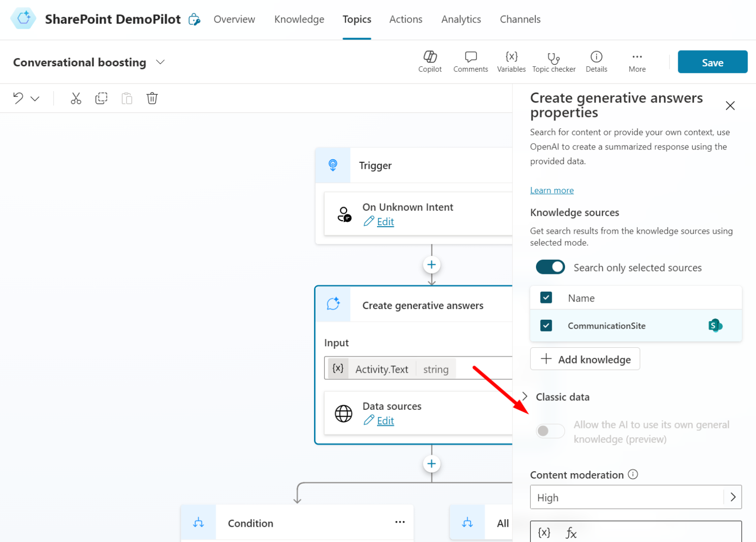Image resolution: width=756 pixels, height=542 pixels.
Task: Switch to the Analytics tab
Action: [x=461, y=19]
